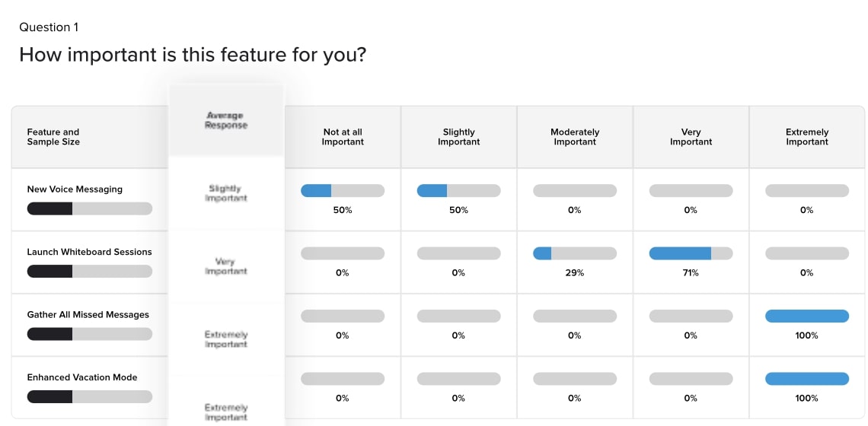This screenshot has width=868, height=426.
Task: Click Gather All Missed Messages 100% bar
Action: point(806,316)
